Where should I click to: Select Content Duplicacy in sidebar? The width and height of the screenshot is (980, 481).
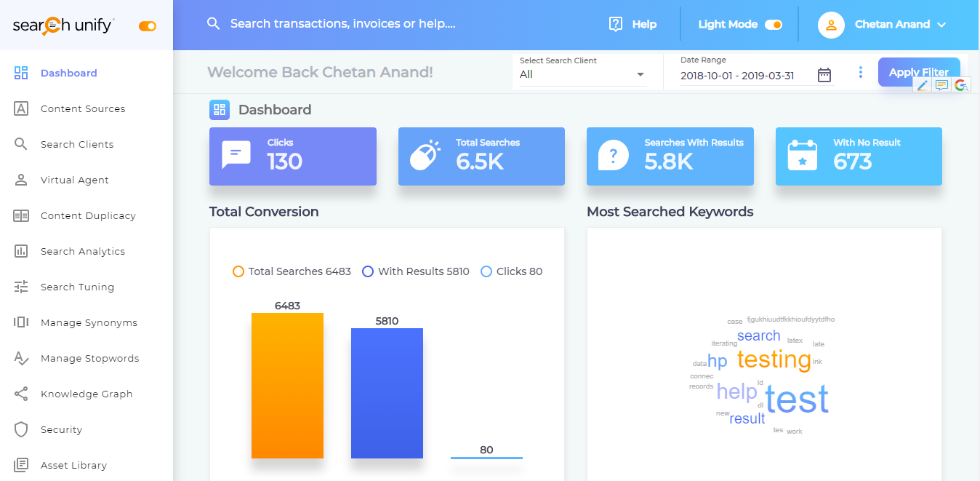coord(88,215)
